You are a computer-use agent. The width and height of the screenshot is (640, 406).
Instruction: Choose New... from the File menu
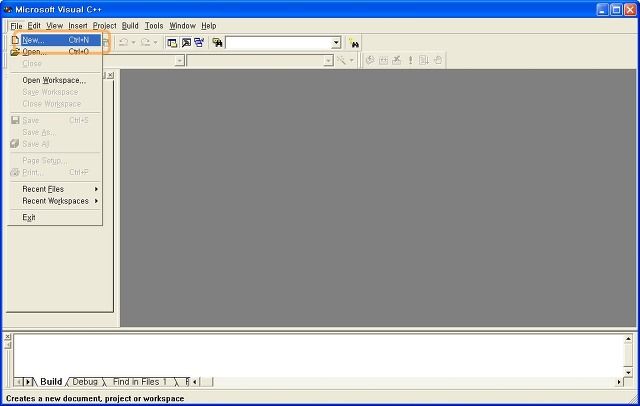tap(55, 40)
